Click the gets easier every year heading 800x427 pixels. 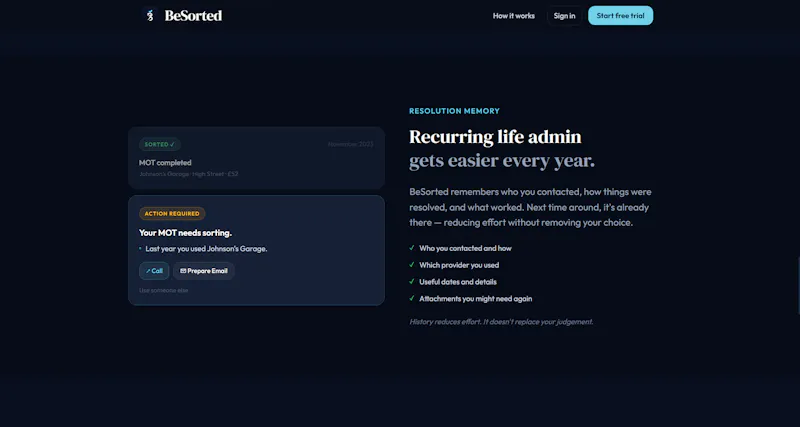click(x=502, y=161)
